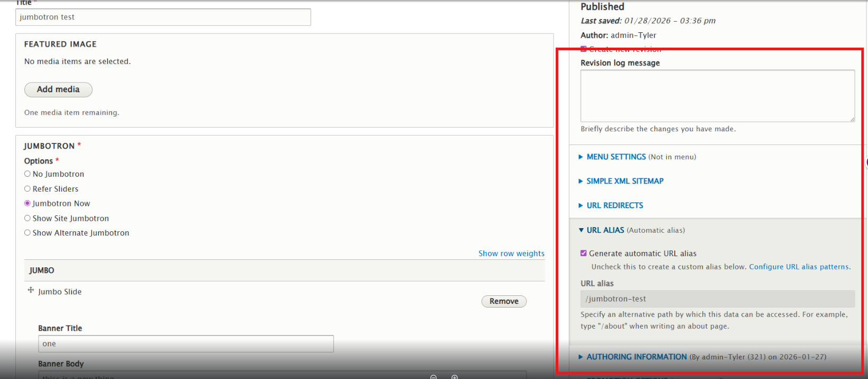Expand the Menu Settings section

point(616,157)
